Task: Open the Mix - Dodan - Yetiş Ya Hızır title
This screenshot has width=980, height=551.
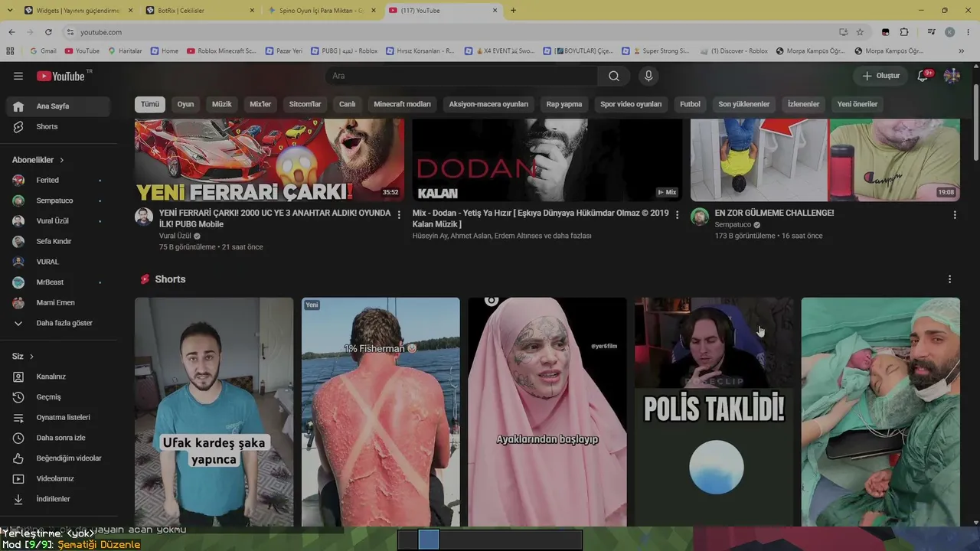Action: [541, 218]
